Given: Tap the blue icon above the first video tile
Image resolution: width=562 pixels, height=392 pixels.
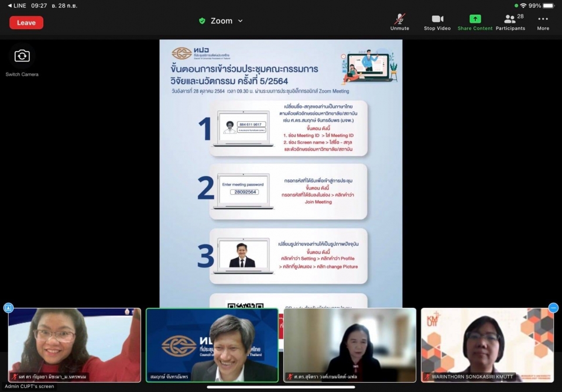Looking at the screenshot, I should point(9,307).
